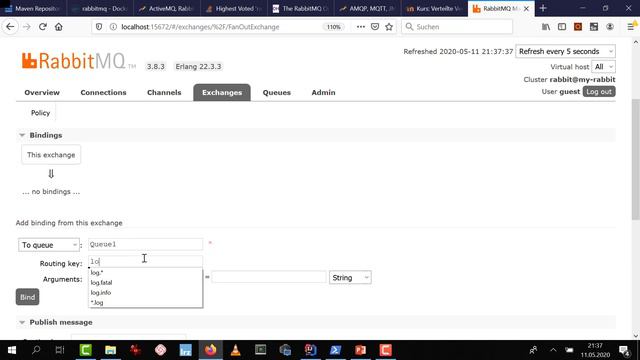The width and height of the screenshot is (640, 360).
Task: Click the Log out button
Action: click(x=599, y=91)
